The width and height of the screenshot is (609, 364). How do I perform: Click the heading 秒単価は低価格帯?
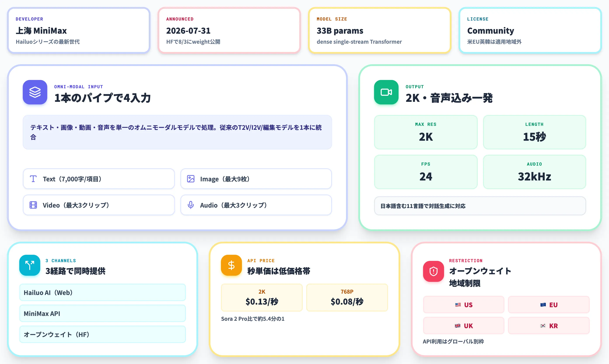point(279,271)
